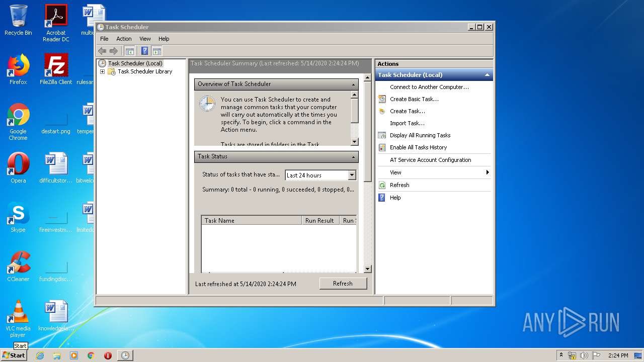Collapse the Overview of Task Scheduler section
The width and height of the screenshot is (644, 362).
coord(354,84)
